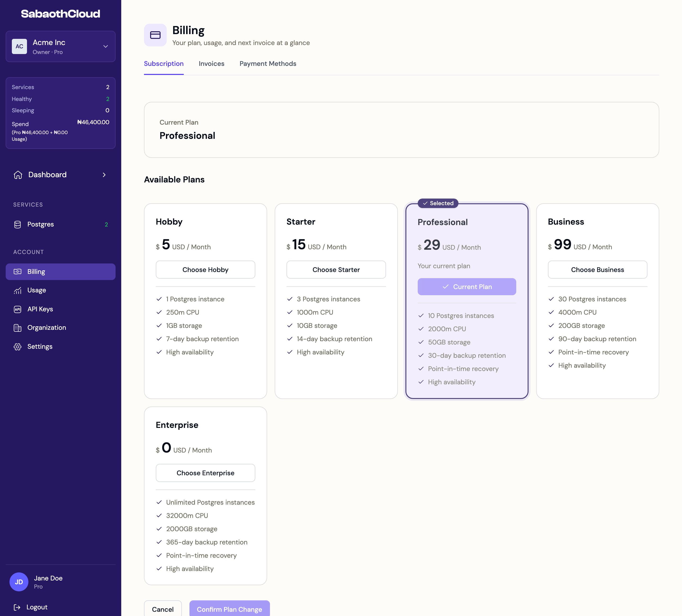Click checkmark beside 1 Postgres instance
The width and height of the screenshot is (682, 616).
tap(159, 299)
